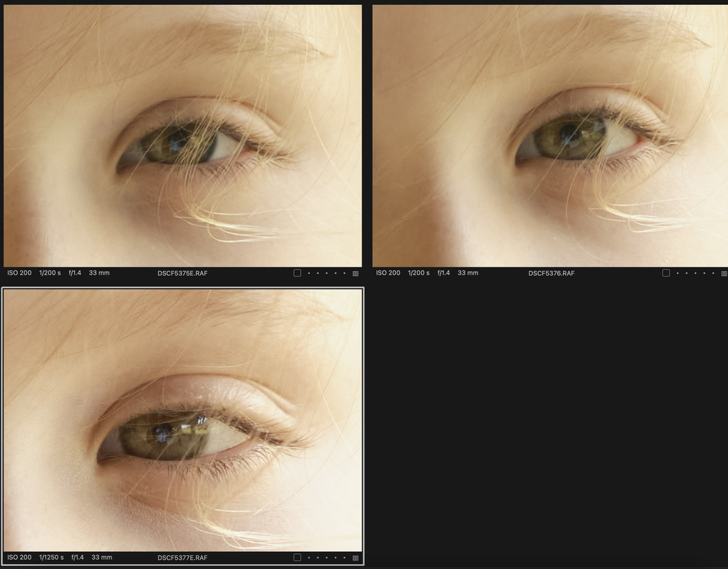Click f/1.4 aperture under DSCF5377E.RAF image
The width and height of the screenshot is (728, 569).
click(x=78, y=558)
